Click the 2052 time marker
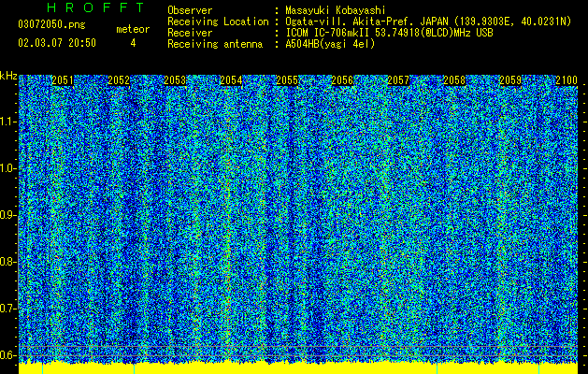588x374 pixels. 119,80
